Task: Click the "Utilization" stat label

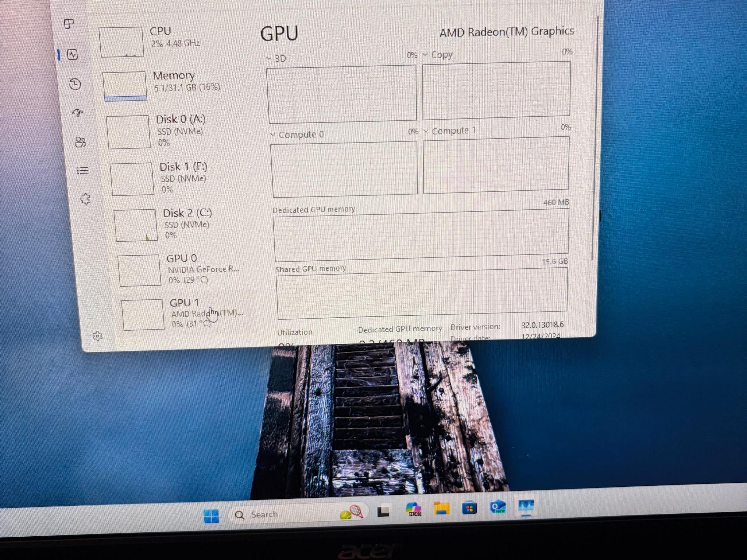Action: click(295, 332)
